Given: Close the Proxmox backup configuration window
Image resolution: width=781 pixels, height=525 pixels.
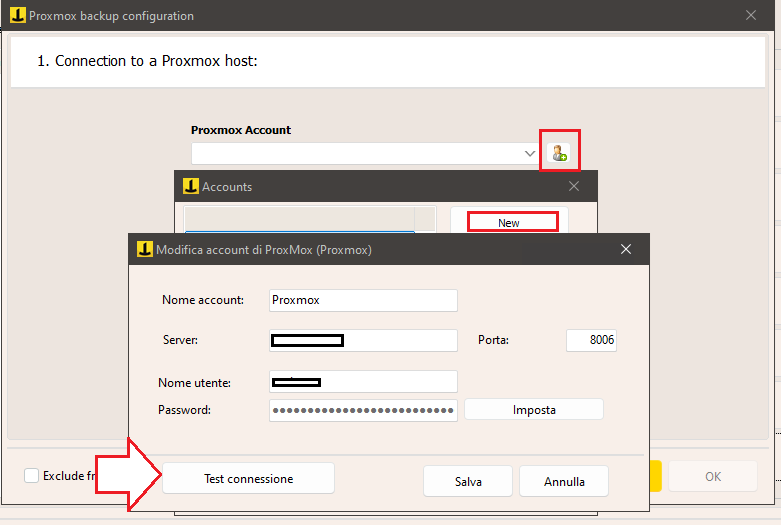Looking at the screenshot, I should (x=751, y=16).
